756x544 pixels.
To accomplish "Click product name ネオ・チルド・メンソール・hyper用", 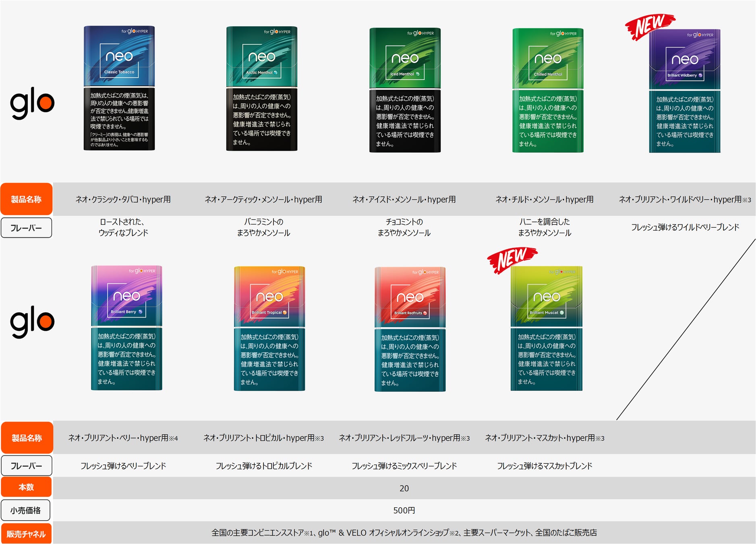I will coord(545,199).
